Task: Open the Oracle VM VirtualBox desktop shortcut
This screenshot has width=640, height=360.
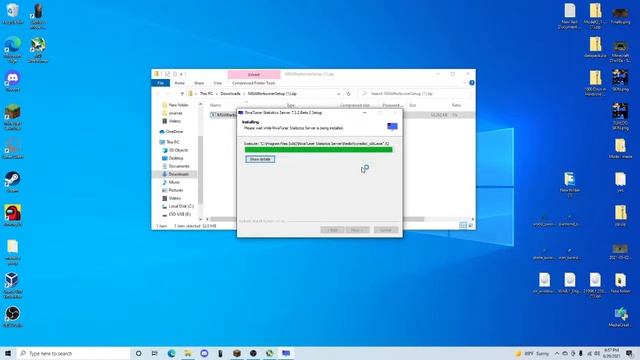Action: coord(13,285)
